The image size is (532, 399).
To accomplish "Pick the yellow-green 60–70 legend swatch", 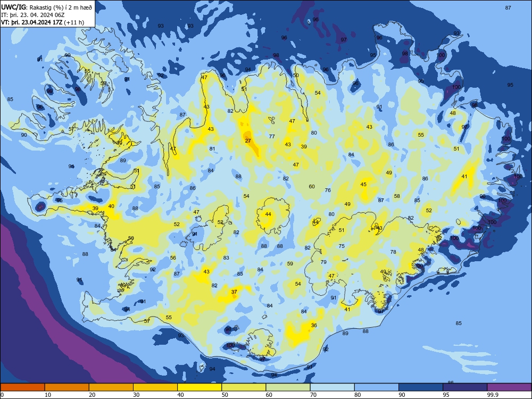I will 288,387.
